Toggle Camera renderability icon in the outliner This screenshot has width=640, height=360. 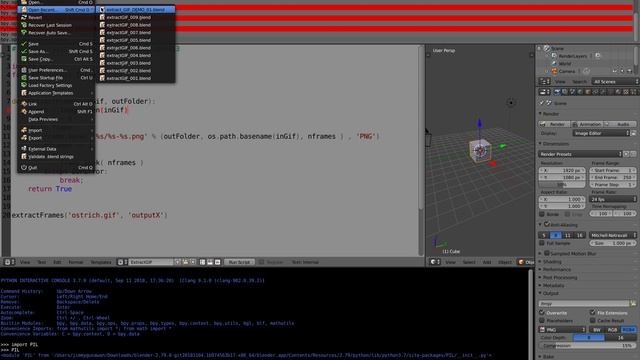(x=630, y=71)
